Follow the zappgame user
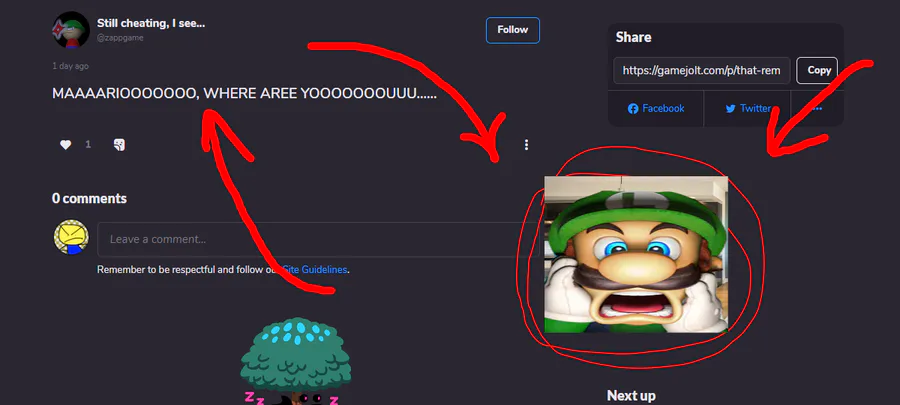 coord(513,30)
